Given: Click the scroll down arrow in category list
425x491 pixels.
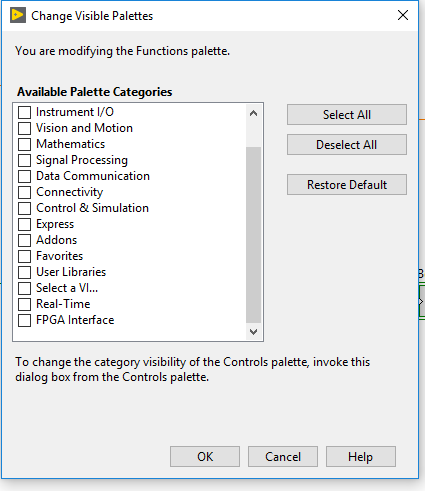Looking at the screenshot, I should tap(253, 332).
